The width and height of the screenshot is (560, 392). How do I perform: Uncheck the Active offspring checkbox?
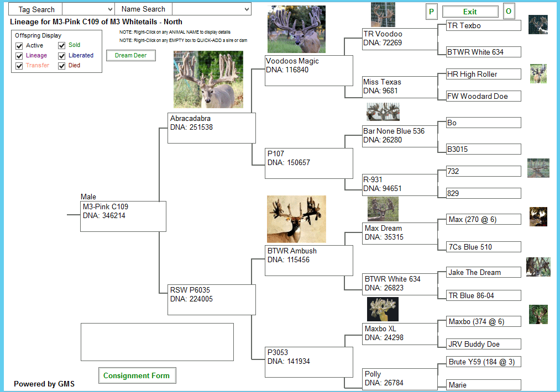[x=19, y=46]
